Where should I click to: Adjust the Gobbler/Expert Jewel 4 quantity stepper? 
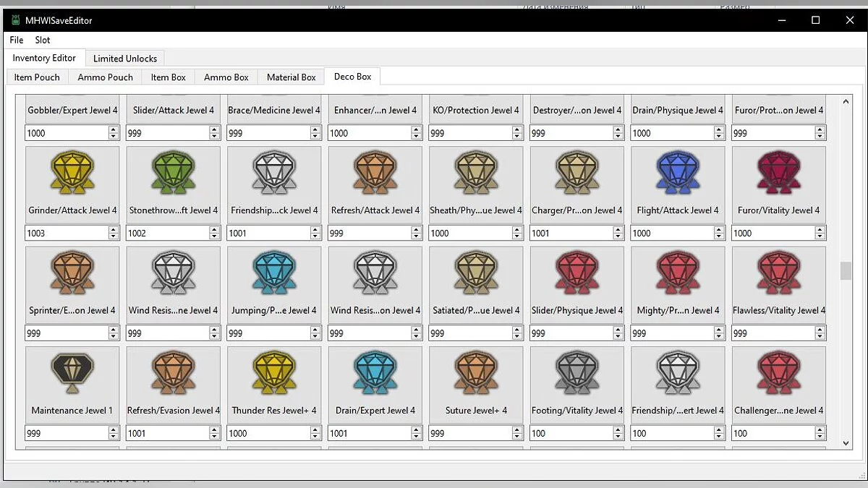tap(114, 133)
